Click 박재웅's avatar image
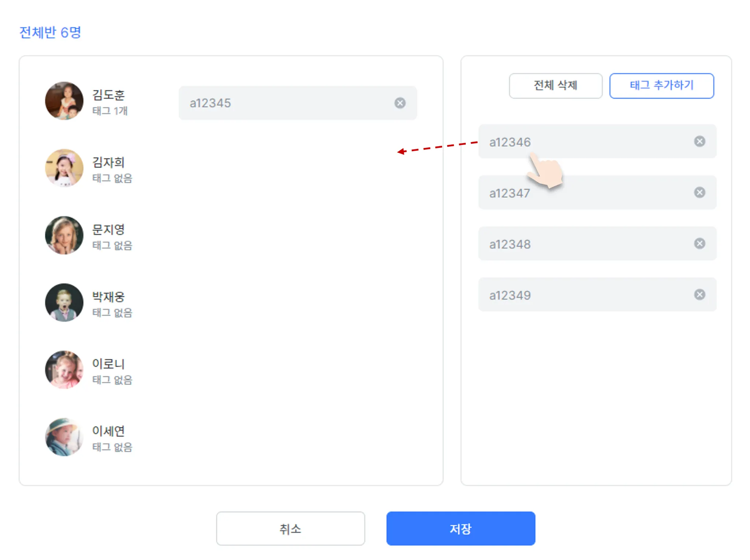This screenshot has width=750, height=560. coord(64,303)
